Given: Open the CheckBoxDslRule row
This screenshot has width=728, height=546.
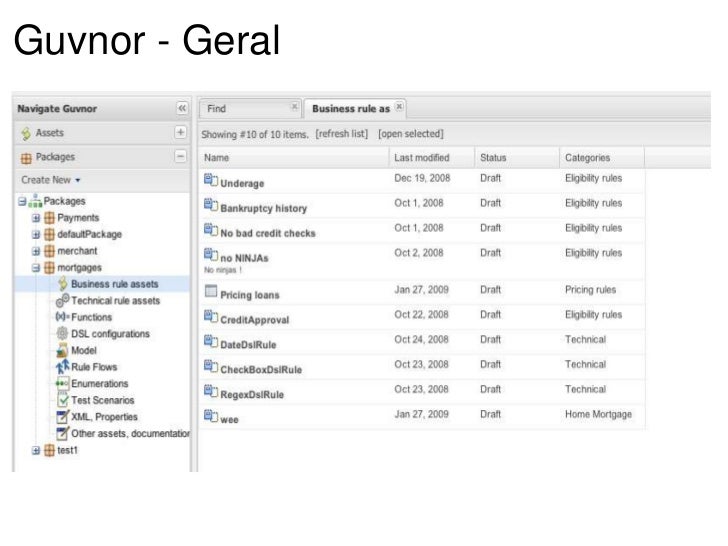Looking at the screenshot, I should (422, 368).
